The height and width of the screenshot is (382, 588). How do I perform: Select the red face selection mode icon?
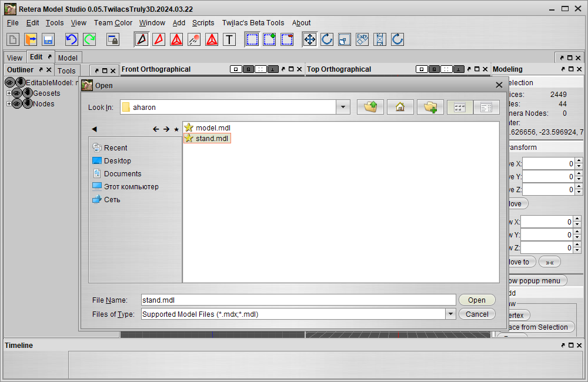pos(159,39)
